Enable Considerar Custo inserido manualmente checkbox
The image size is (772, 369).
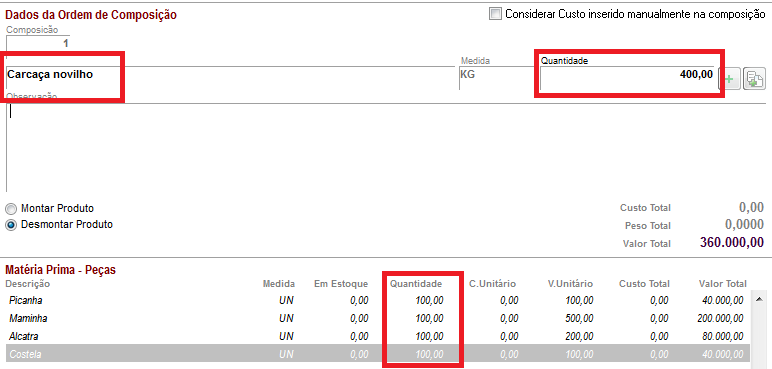tap(495, 14)
